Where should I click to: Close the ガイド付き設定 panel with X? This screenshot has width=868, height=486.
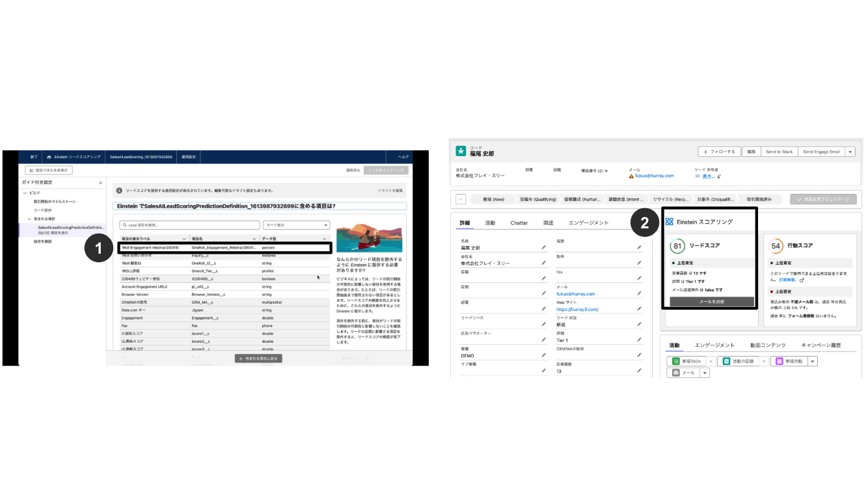coord(100,183)
